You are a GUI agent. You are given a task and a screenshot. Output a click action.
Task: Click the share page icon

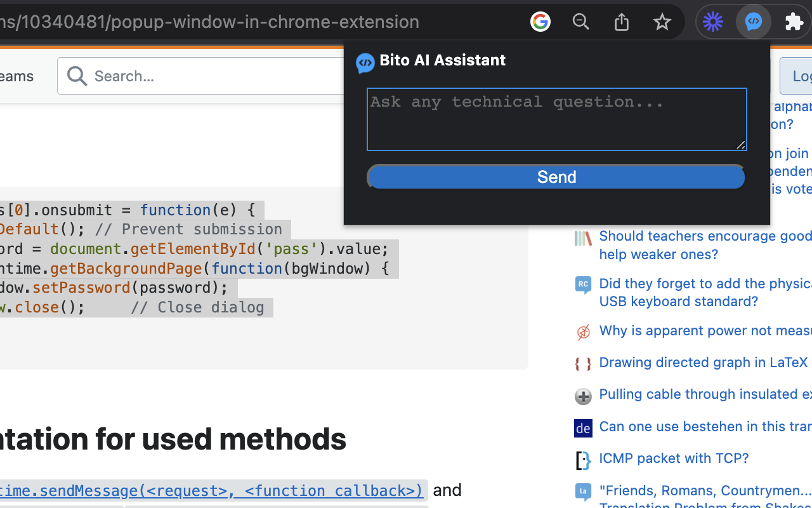coord(622,22)
